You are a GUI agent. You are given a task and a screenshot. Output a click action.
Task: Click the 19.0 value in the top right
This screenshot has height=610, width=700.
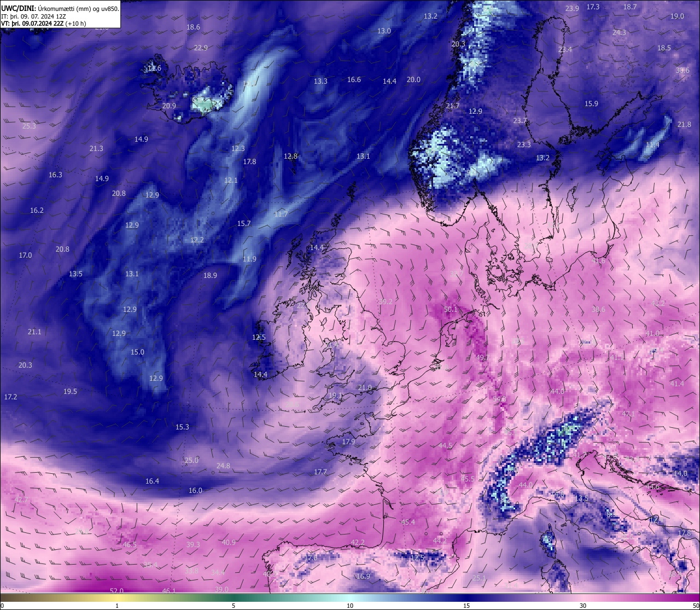677,16
